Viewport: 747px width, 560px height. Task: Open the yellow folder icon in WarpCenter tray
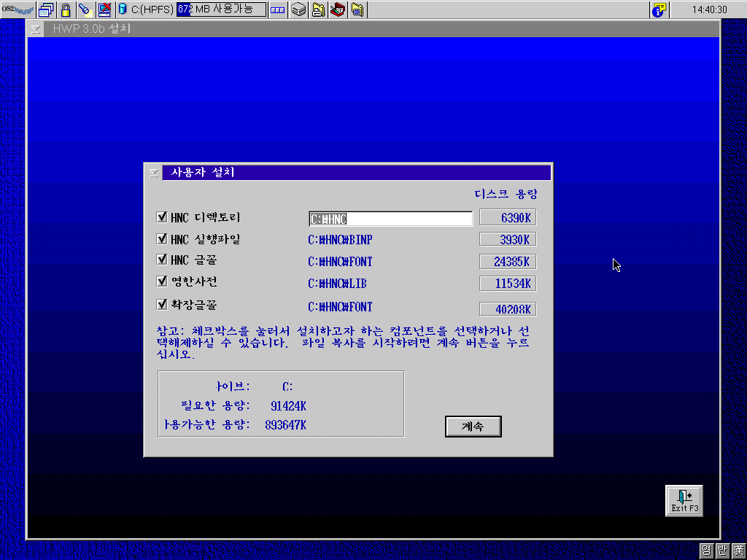[357, 9]
